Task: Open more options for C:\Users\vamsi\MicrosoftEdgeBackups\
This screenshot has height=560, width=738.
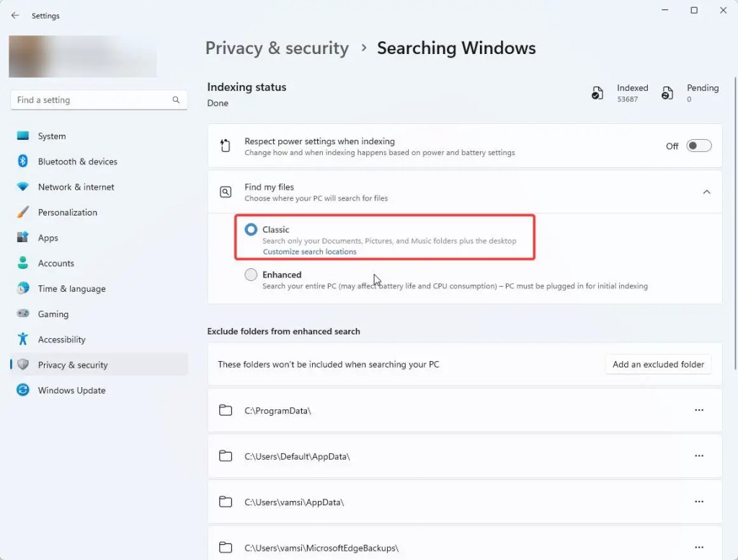Action: pos(699,547)
